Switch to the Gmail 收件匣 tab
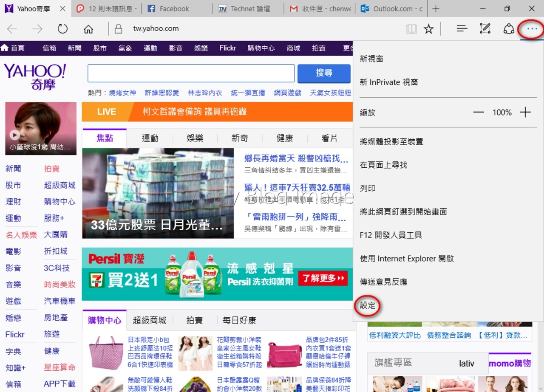The height and width of the screenshot is (392, 544). tap(319, 8)
